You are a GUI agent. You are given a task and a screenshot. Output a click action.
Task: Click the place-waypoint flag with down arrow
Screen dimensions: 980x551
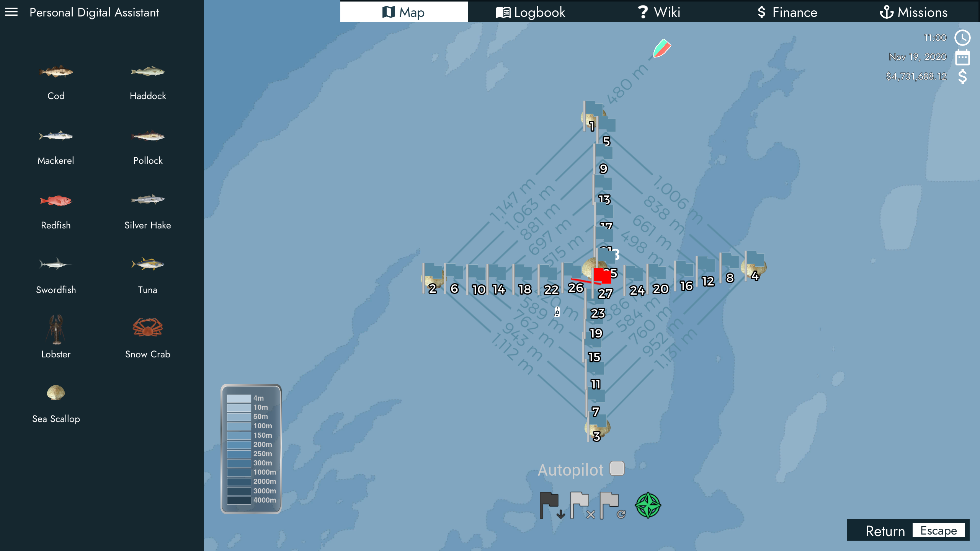click(551, 505)
